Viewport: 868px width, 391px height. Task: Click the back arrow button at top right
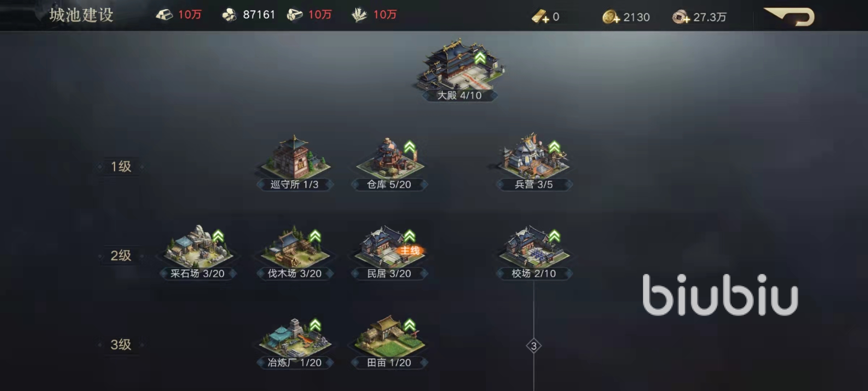pos(790,17)
